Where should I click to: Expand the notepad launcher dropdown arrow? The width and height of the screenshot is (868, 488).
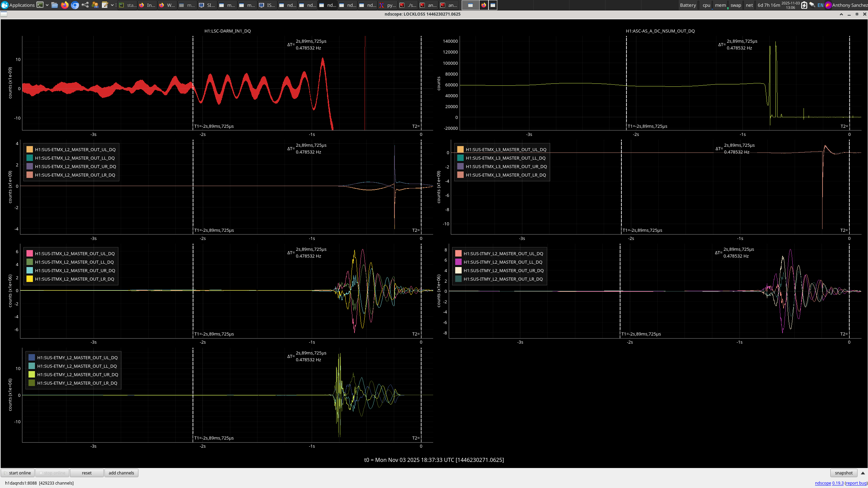(112, 5)
